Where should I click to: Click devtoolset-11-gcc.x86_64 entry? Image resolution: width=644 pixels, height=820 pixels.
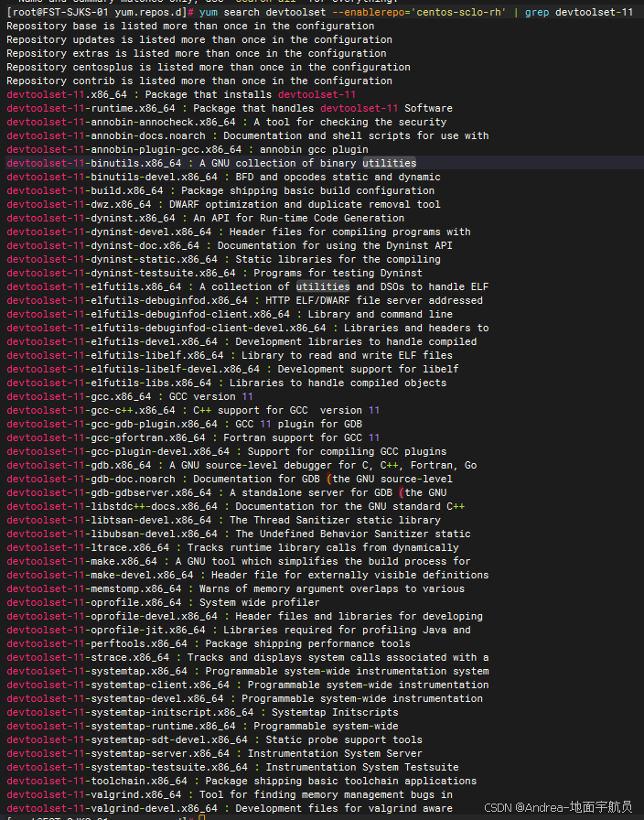(x=130, y=396)
